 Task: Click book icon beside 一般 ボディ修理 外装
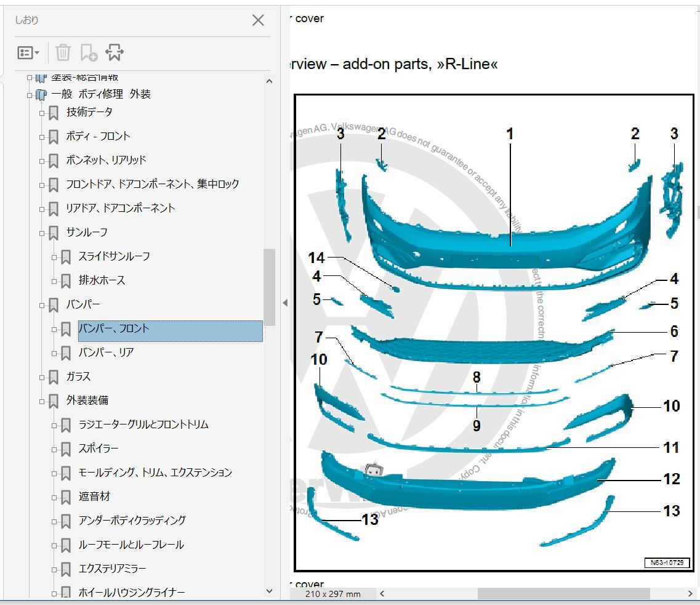[41, 95]
